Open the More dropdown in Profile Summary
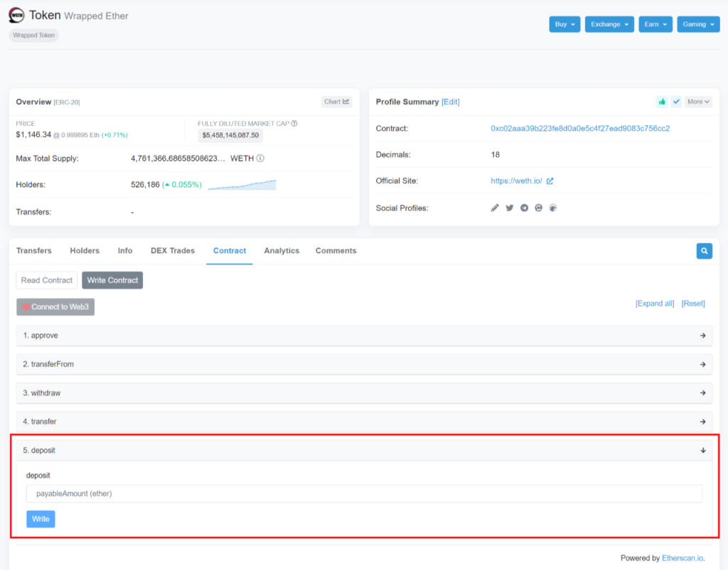This screenshot has height=570, width=728. click(x=698, y=102)
